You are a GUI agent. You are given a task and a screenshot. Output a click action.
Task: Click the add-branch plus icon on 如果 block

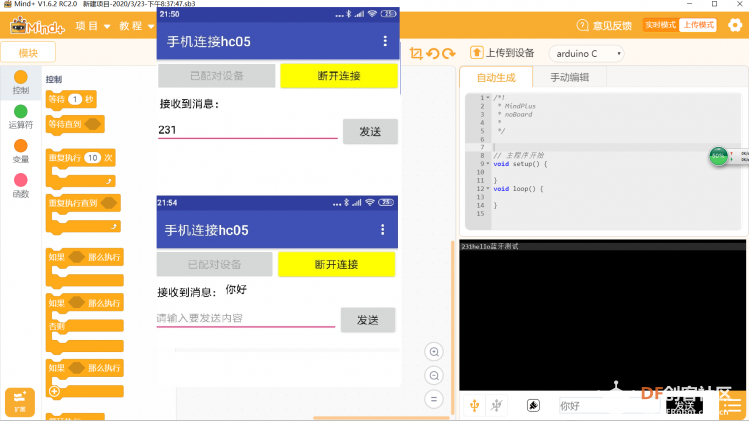(54, 391)
